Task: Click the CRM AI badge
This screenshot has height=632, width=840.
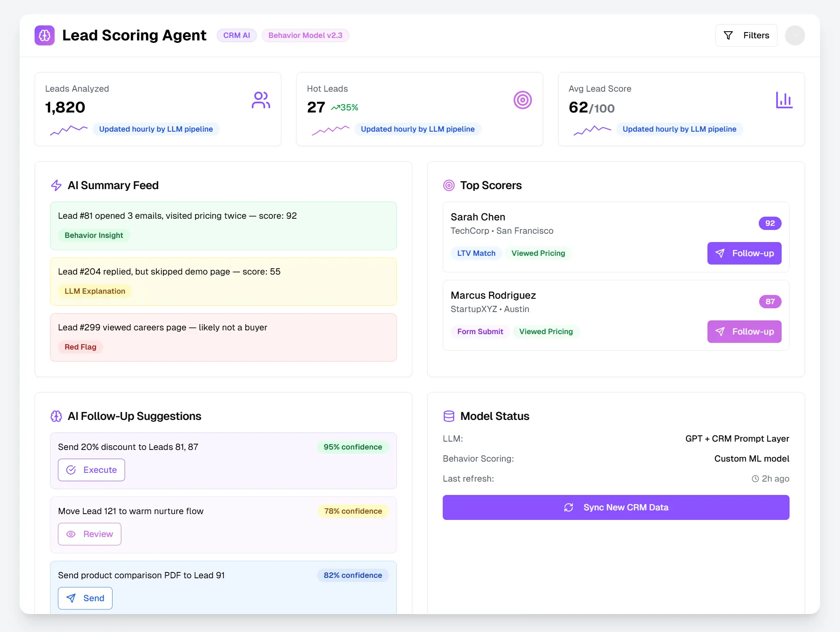Action: click(236, 35)
